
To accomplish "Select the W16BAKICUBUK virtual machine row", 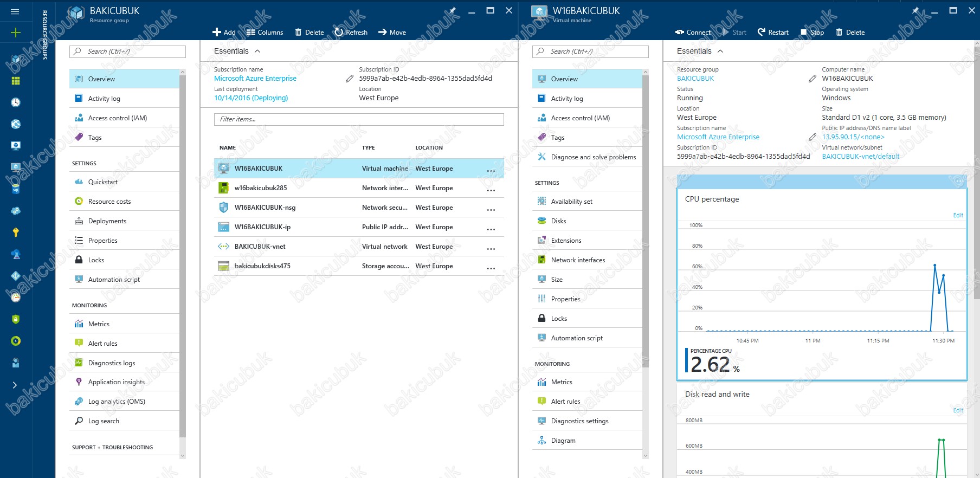I will click(x=359, y=169).
